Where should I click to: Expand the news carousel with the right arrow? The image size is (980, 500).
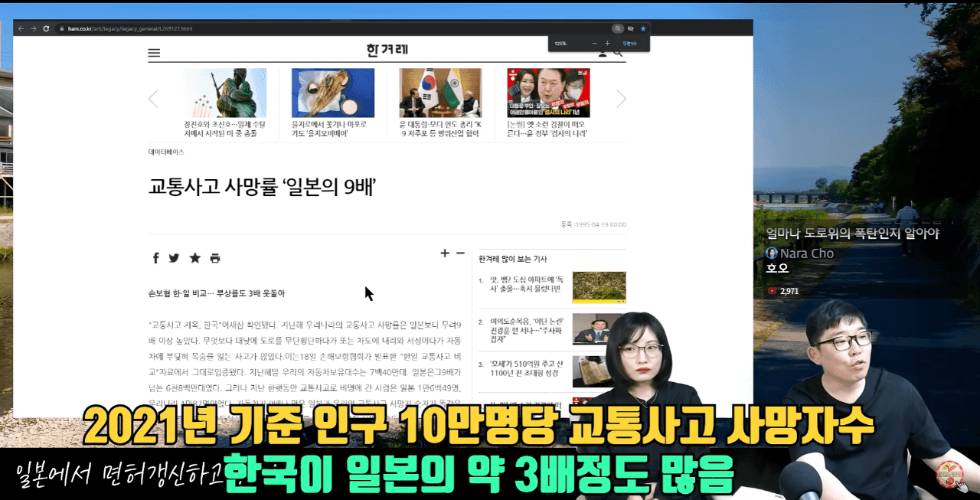pos(621,99)
